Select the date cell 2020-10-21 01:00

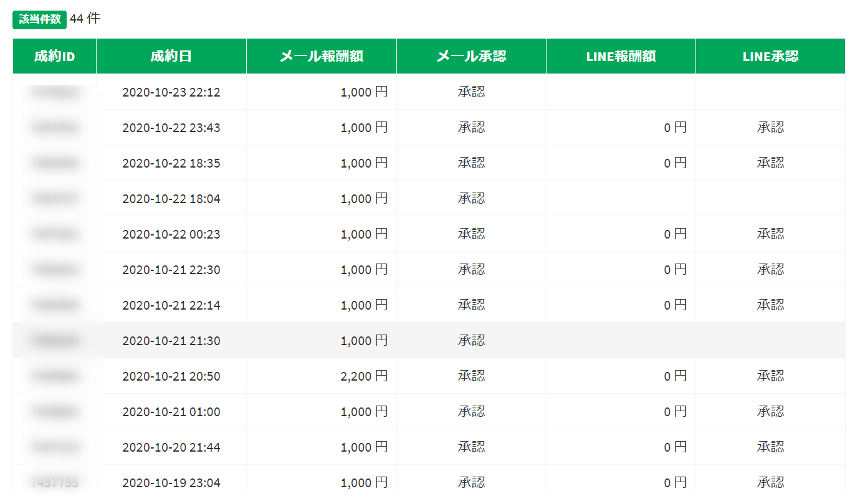coord(171,412)
